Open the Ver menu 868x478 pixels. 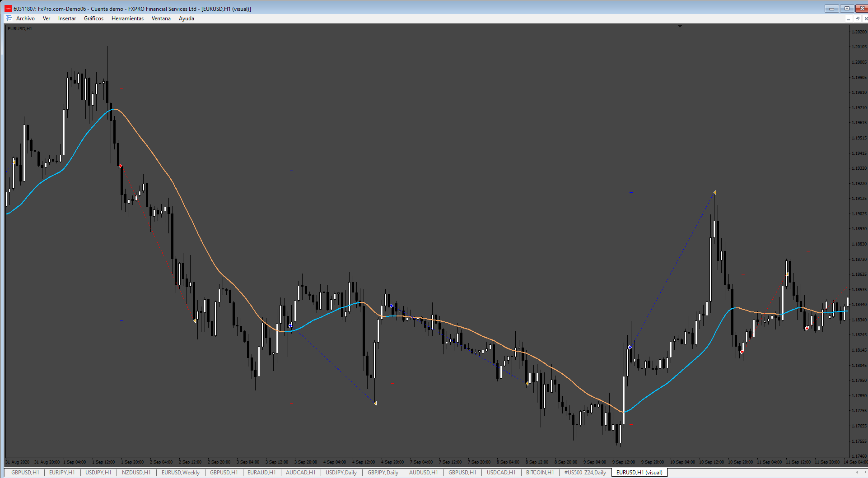coord(47,19)
